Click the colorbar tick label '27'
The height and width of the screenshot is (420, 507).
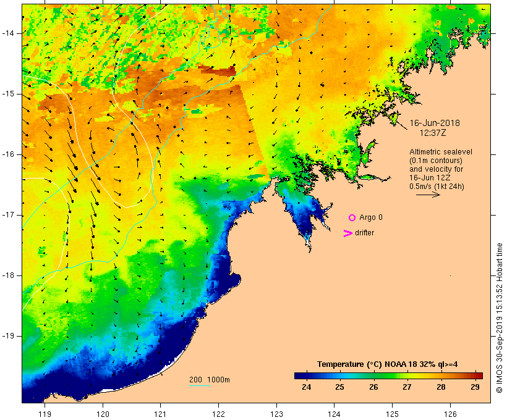407,387
